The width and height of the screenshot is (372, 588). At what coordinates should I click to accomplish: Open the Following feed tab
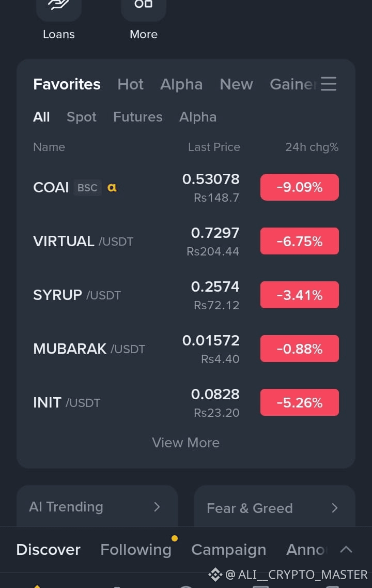[135, 550]
